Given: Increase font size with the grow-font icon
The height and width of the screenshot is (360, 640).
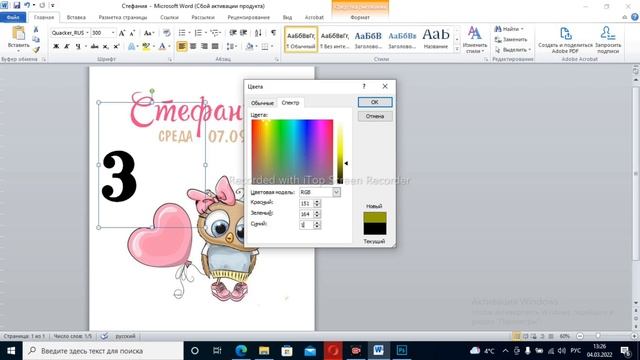Looking at the screenshot, I should (x=122, y=33).
